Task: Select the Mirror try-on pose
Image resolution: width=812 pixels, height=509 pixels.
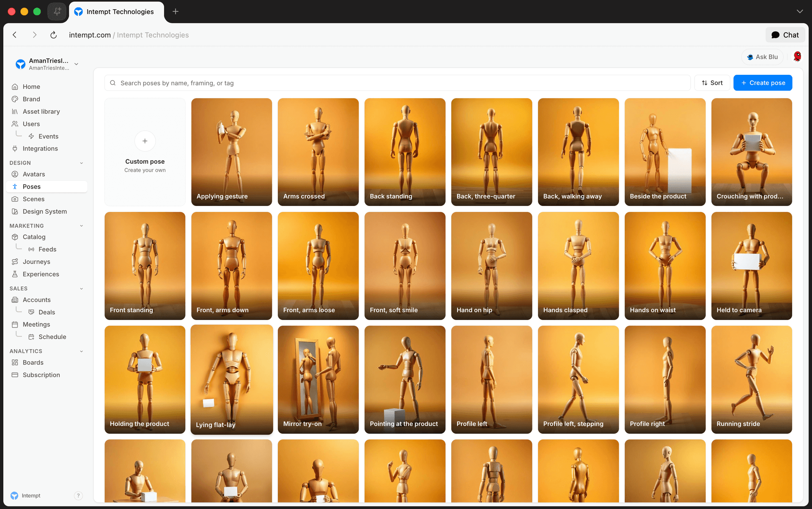Action: tap(318, 380)
